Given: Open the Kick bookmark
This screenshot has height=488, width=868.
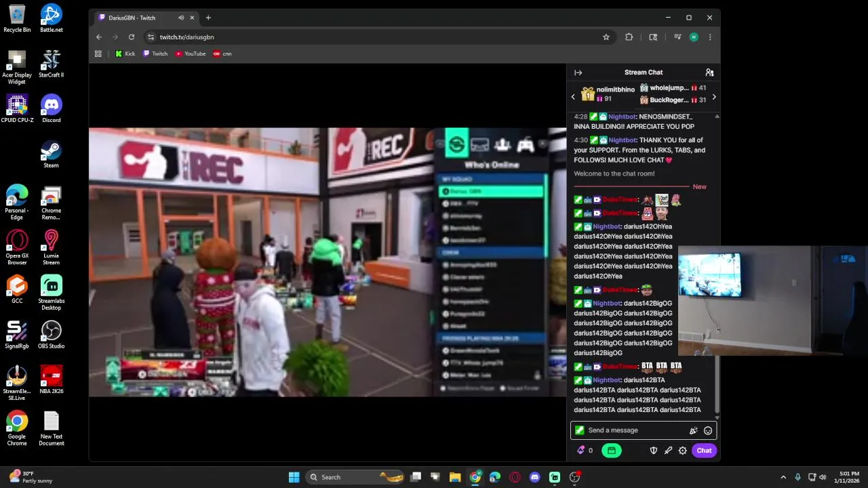Looking at the screenshot, I should [125, 54].
